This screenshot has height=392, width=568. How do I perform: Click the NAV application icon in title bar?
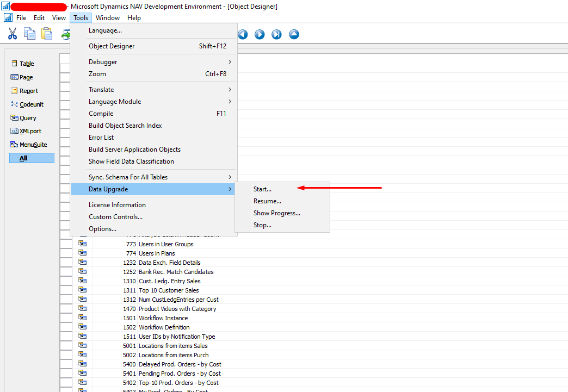click(5, 6)
